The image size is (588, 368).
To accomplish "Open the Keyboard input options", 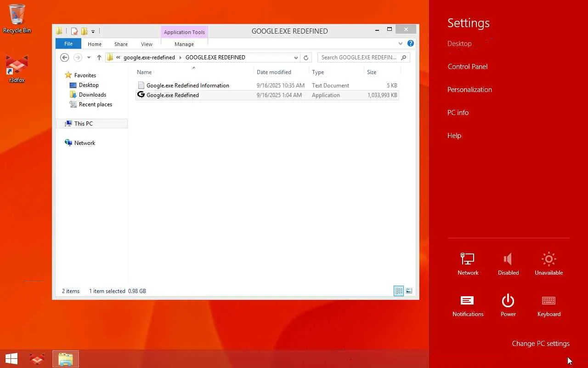I will 549,305.
